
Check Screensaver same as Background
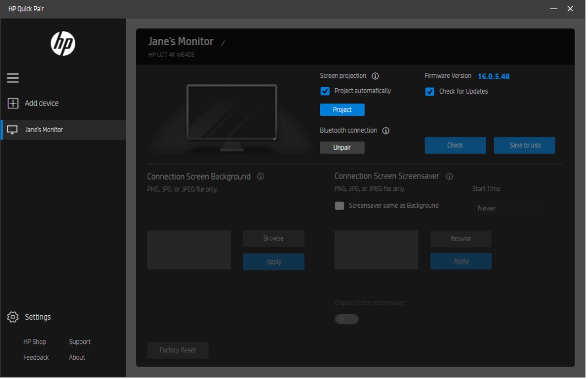(x=340, y=206)
